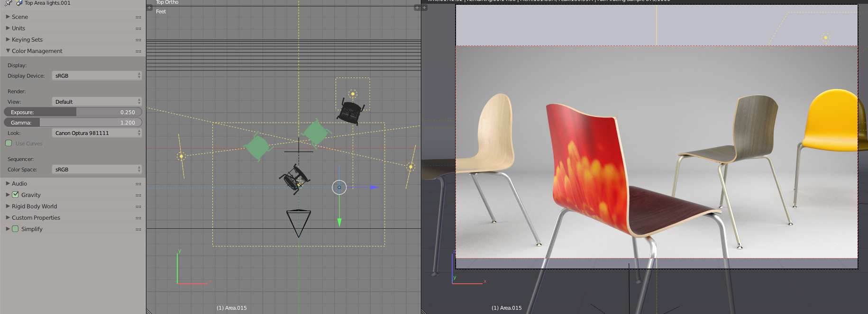Click the 3D cursor manipulator center circle

(339, 187)
